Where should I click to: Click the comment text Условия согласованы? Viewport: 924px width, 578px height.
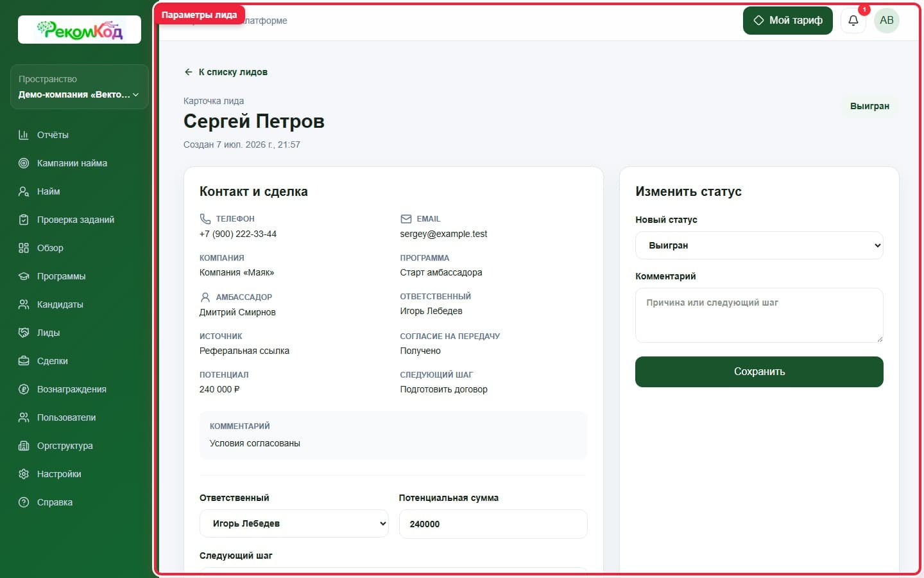pyautogui.click(x=255, y=443)
